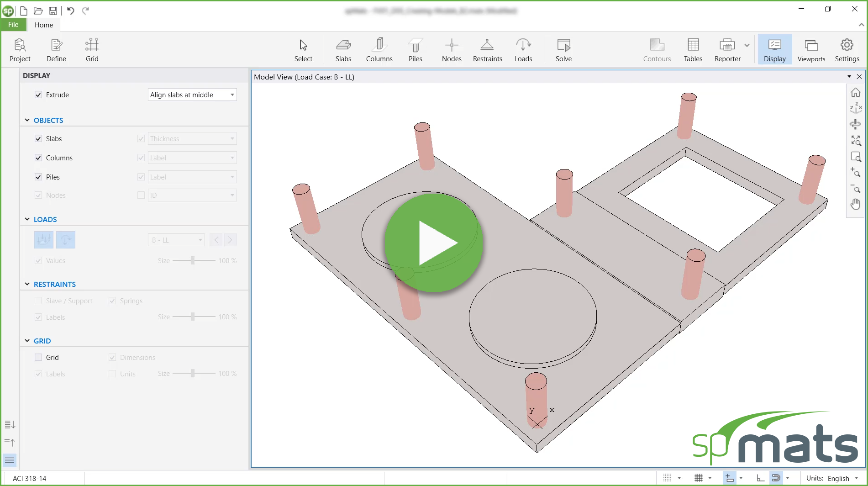Image resolution: width=868 pixels, height=486 pixels.
Task: Open the Reporter tool
Action: coord(727,50)
